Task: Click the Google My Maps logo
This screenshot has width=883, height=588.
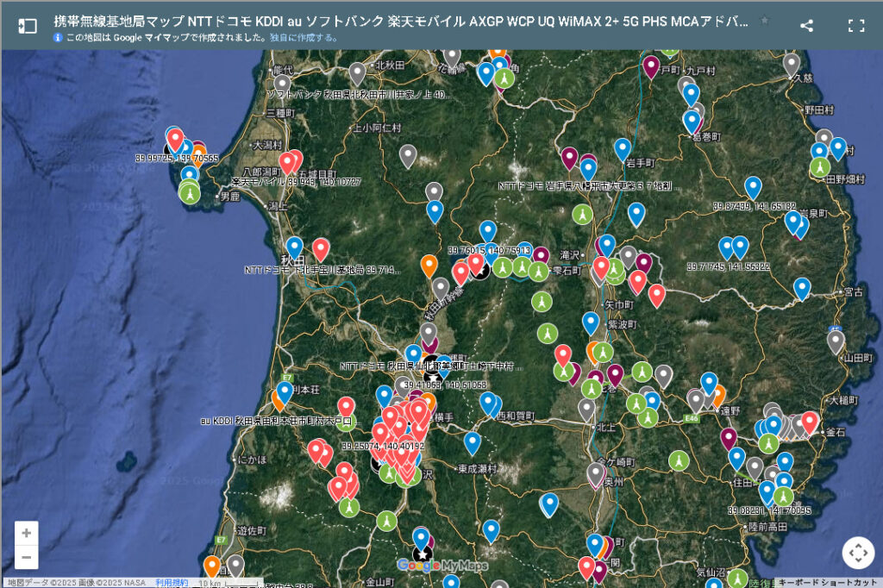Action: coord(441,566)
